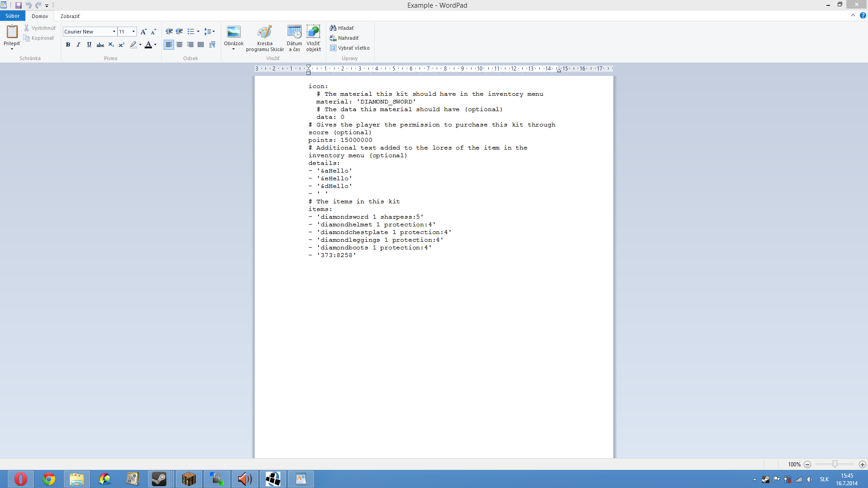868x488 pixels.
Task: Open the Súbor file menu
Action: pyautogui.click(x=13, y=16)
